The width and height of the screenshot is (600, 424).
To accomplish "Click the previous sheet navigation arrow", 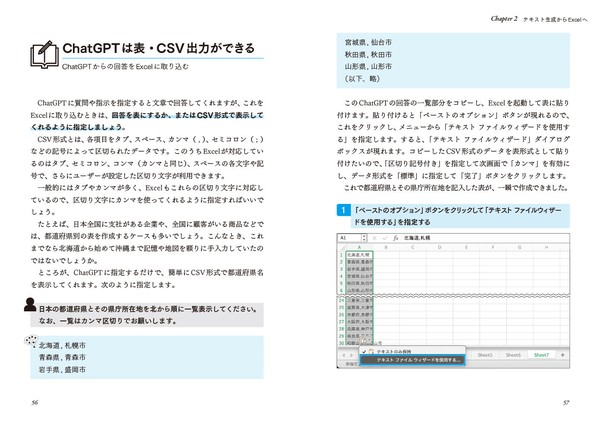I will click(344, 355).
